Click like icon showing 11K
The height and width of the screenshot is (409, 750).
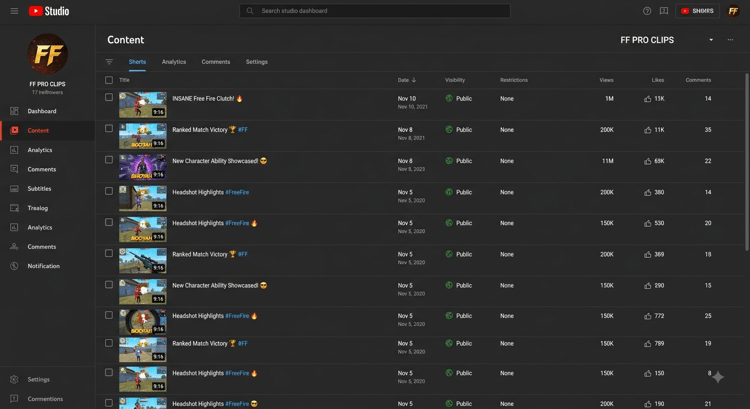(x=647, y=130)
